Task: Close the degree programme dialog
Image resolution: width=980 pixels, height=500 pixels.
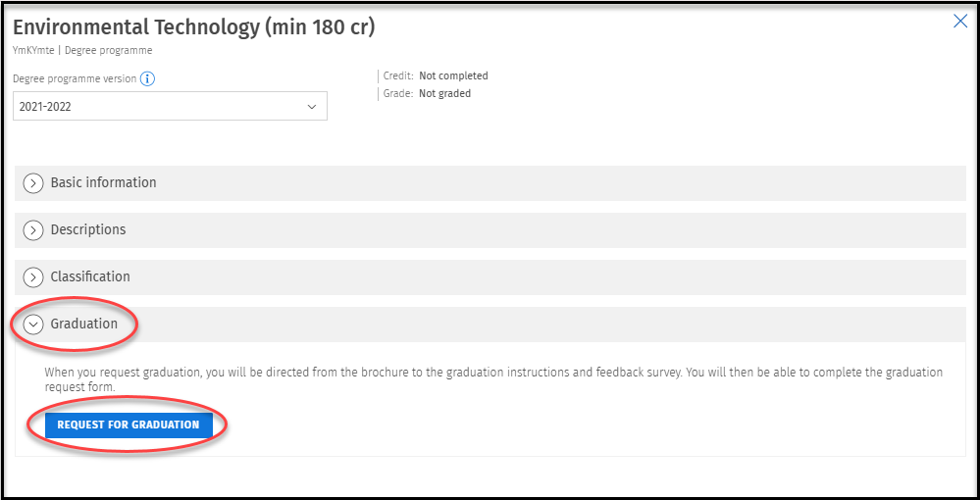Action: [x=960, y=22]
